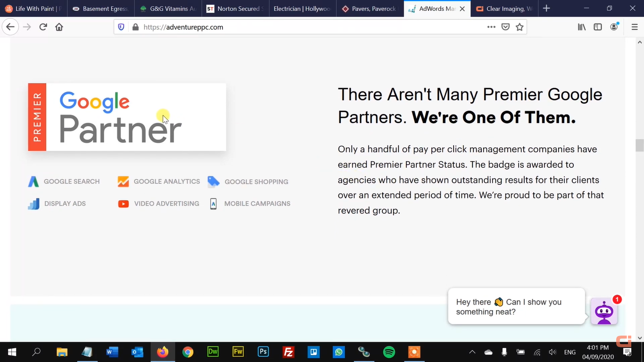The width and height of the screenshot is (644, 362).
Task: Open a new browser tab
Action: click(546, 8)
